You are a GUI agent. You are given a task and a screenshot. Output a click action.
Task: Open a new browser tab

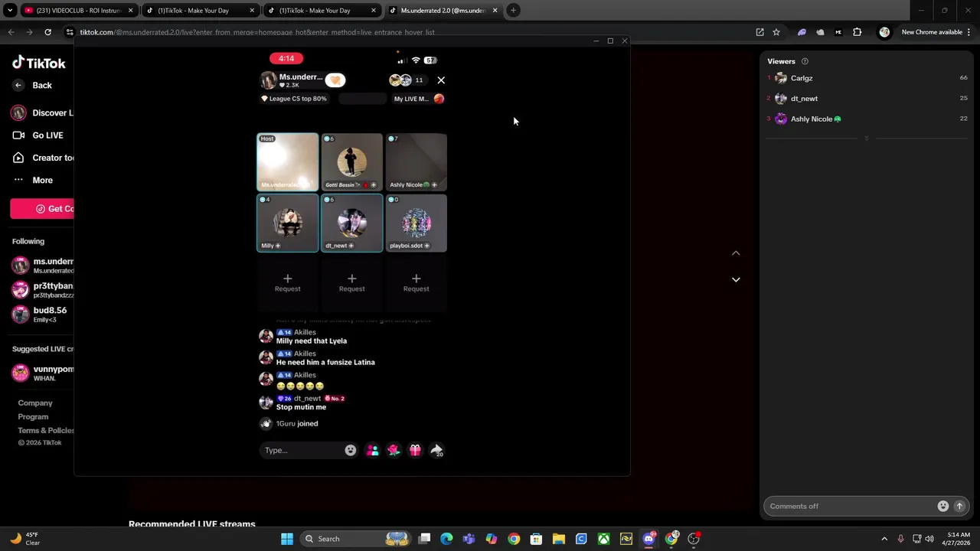pos(514,11)
